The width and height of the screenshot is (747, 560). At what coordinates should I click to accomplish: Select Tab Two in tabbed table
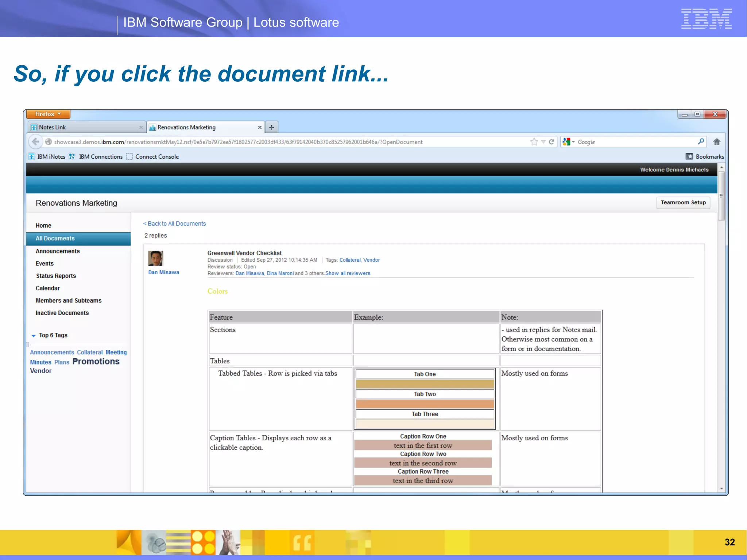pos(425,394)
